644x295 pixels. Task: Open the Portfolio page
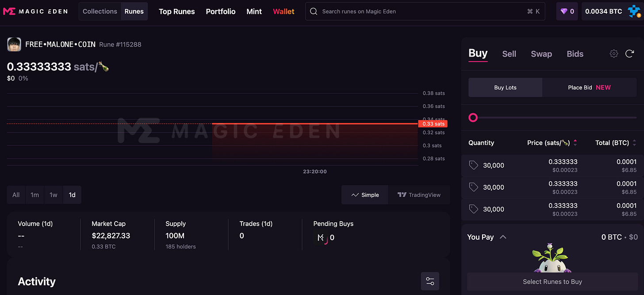point(221,11)
